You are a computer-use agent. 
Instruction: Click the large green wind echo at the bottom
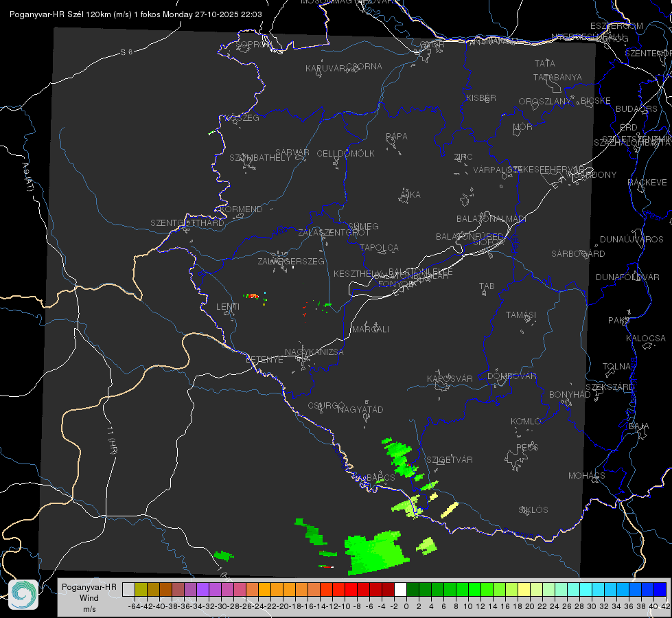pyautogui.click(x=375, y=553)
